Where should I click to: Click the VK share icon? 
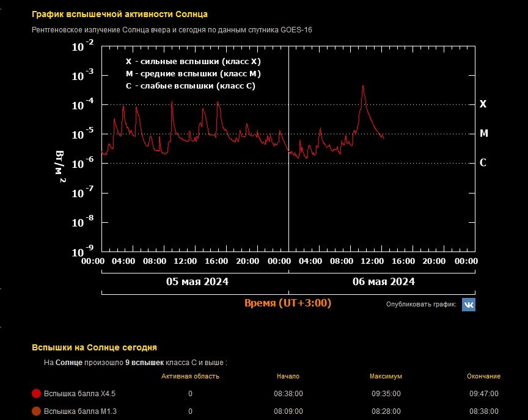tap(468, 304)
